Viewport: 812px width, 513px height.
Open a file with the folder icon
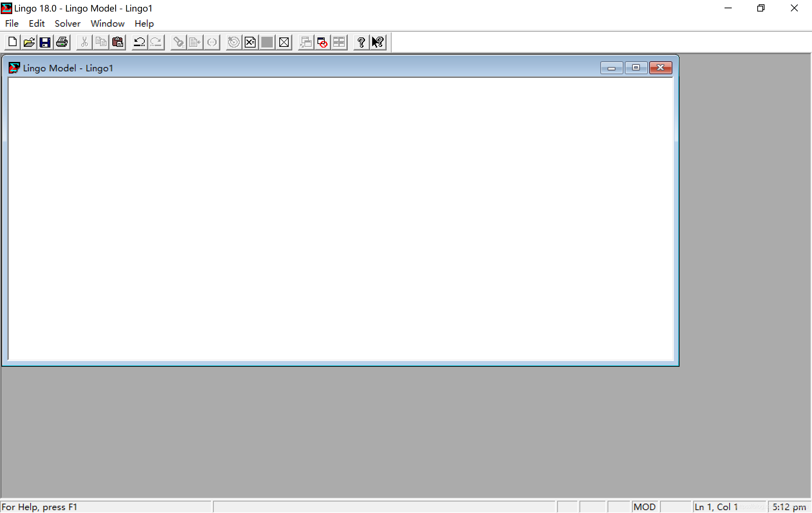pos(29,43)
